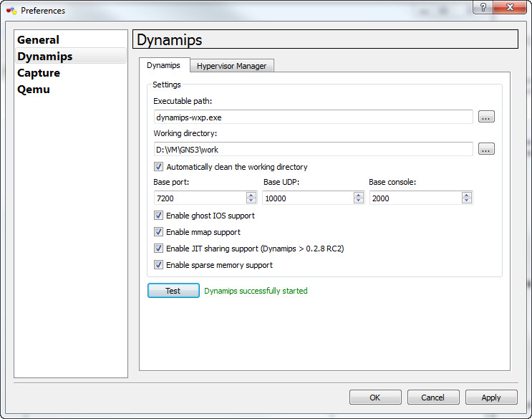Click the Cancel button
The height and width of the screenshot is (419, 532).
tap(433, 398)
